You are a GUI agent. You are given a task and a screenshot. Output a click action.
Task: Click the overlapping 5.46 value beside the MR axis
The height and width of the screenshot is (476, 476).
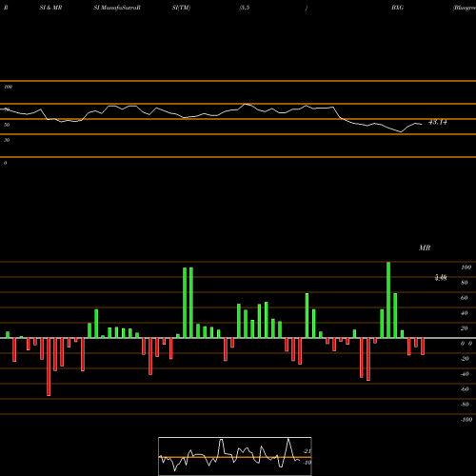pos(441,278)
